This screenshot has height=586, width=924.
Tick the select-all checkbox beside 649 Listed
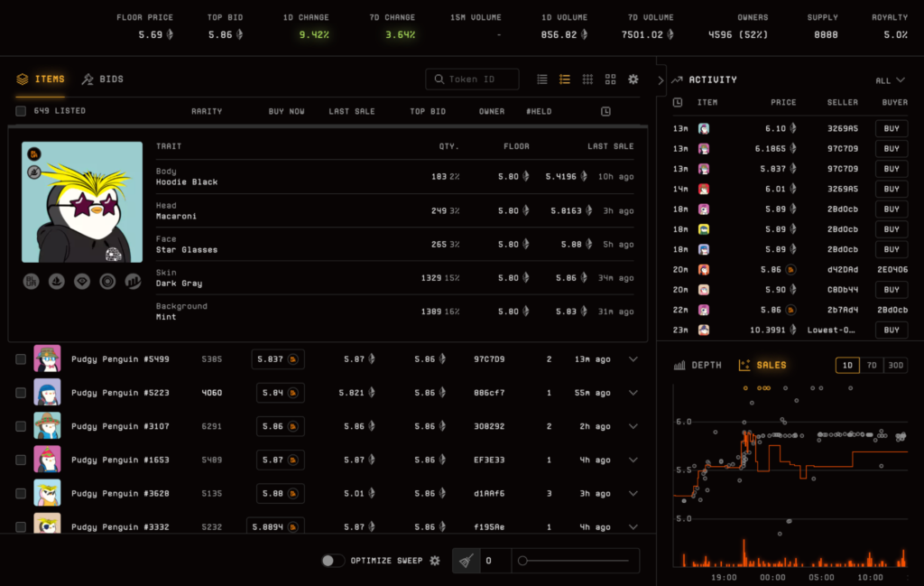21,111
